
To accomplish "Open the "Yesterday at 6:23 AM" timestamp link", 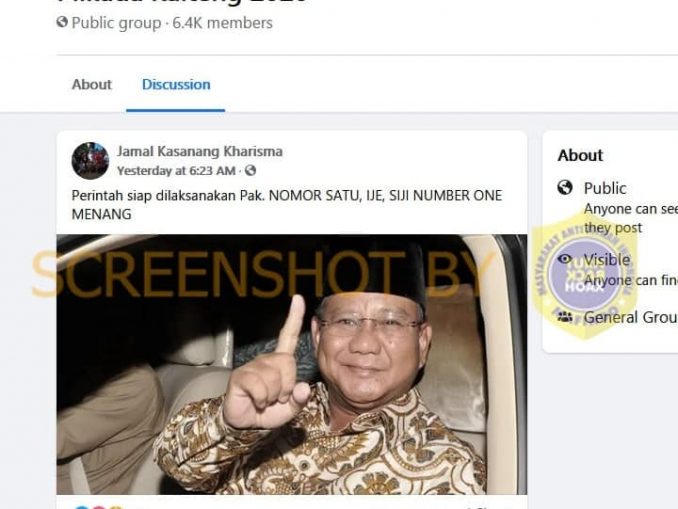I will (176, 171).
